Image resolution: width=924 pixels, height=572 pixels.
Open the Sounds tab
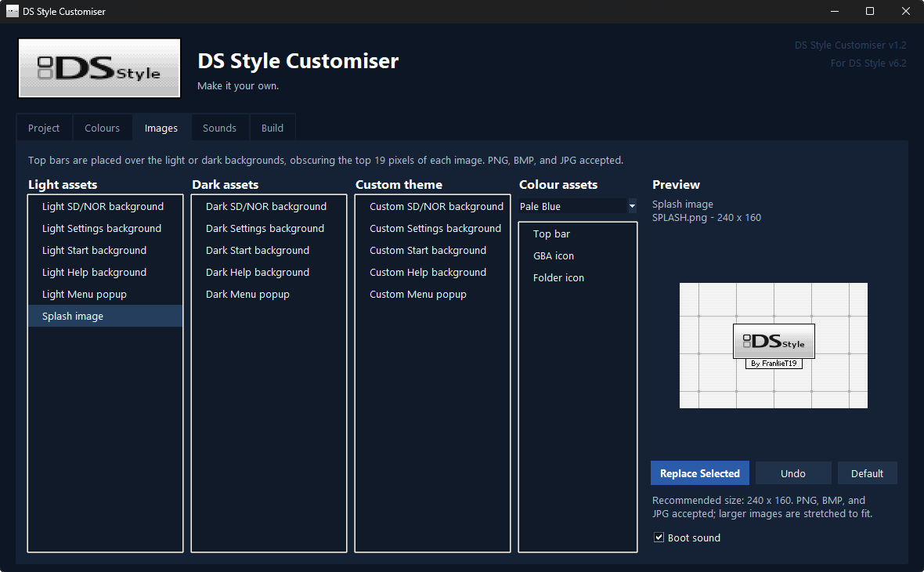(x=219, y=128)
